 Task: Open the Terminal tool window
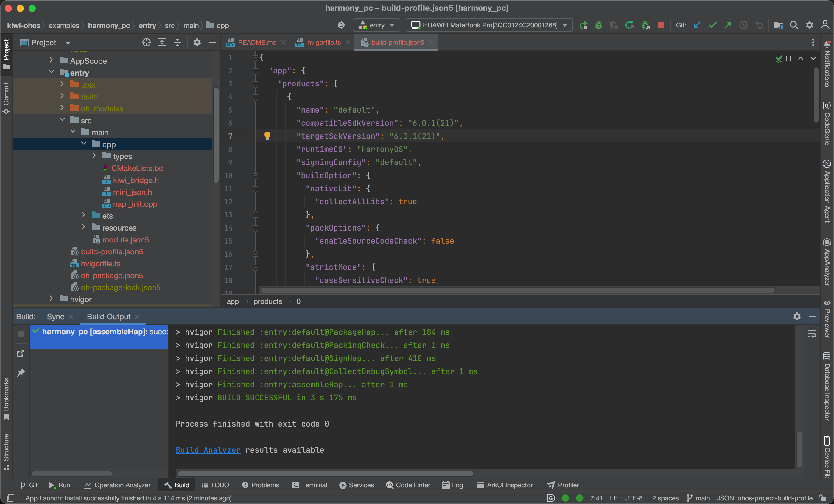coord(309,485)
